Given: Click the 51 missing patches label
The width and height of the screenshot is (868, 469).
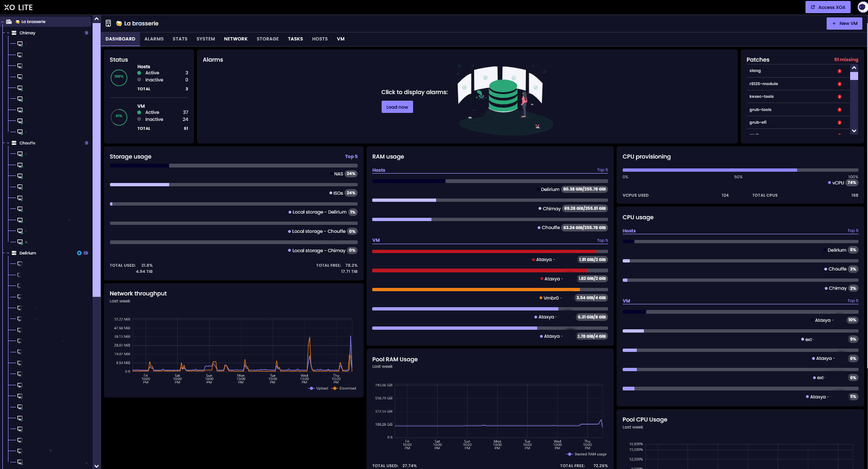Looking at the screenshot, I should pos(846,60).
